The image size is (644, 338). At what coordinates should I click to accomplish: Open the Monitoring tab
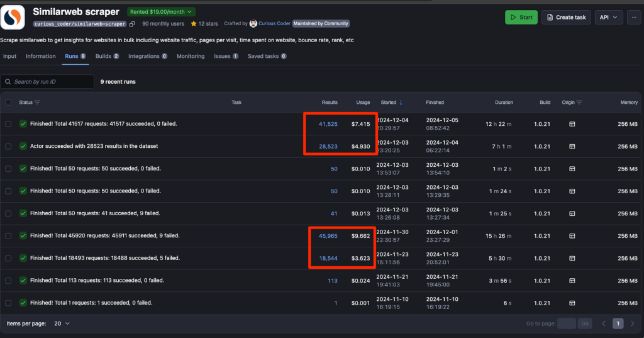tap(191, 56)
